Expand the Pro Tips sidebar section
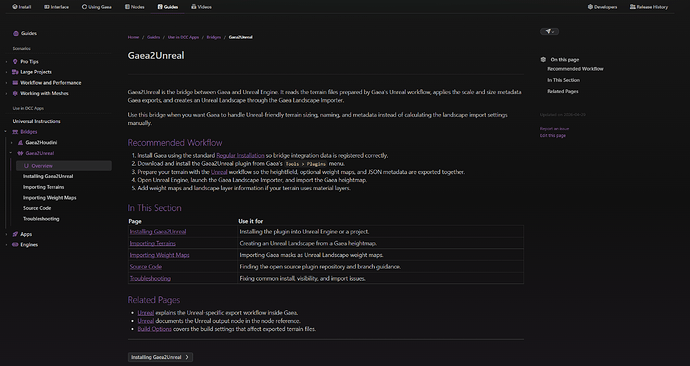The image size is (690, 366). pyautogui.click(x=6, y=62)
